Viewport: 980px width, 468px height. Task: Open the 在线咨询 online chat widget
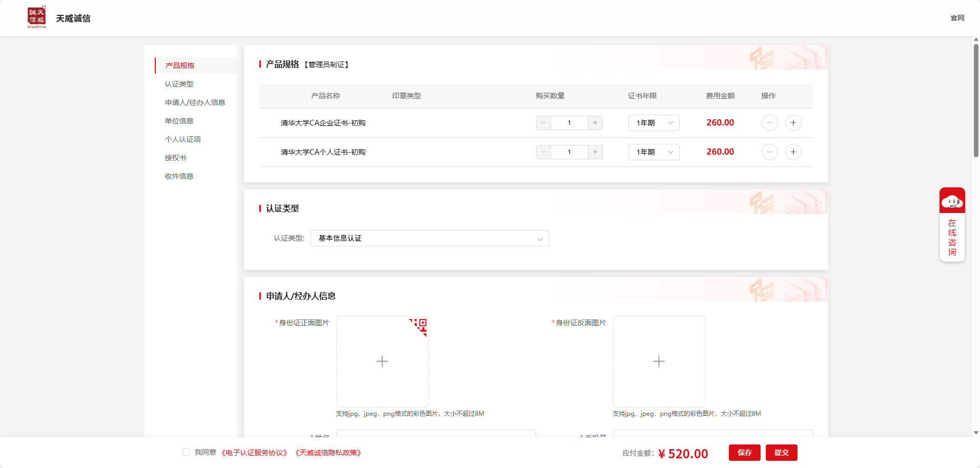952,225
